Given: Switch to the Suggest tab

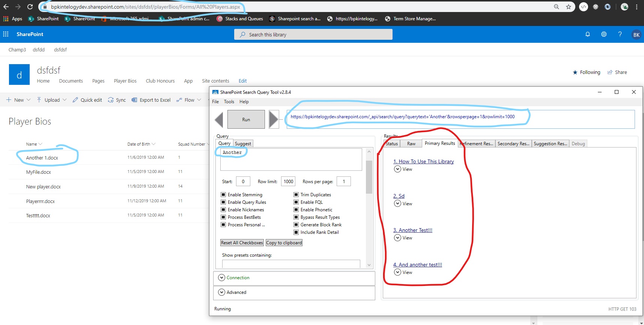Looking at the screenshot, I should pyautogui.click(x=243, y=144).
